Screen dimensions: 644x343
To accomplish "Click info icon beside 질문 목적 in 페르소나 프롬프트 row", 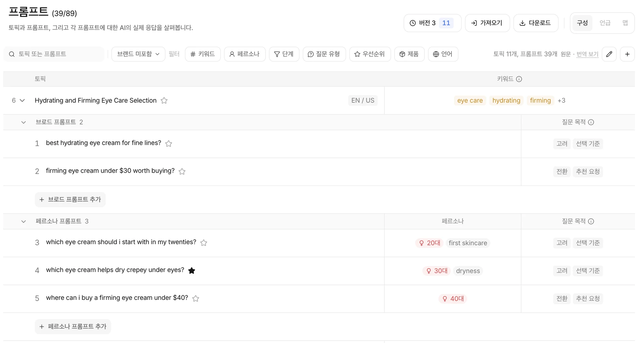I will point(591,221).
